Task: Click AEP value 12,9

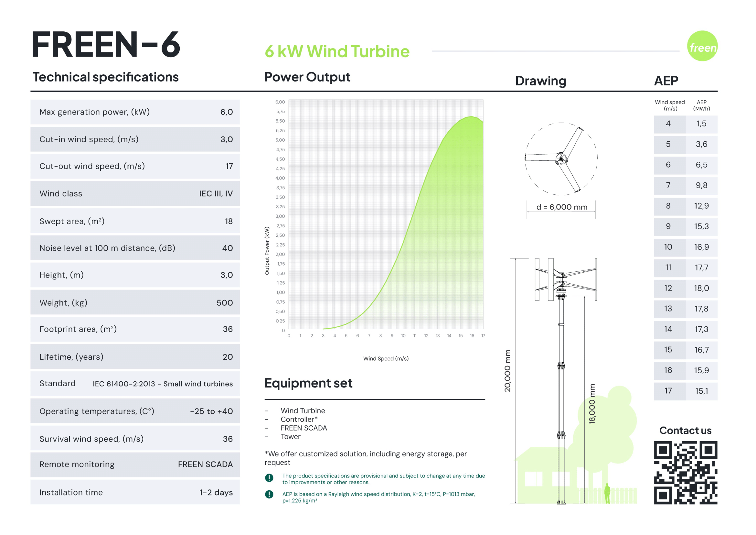Action: 701,206
